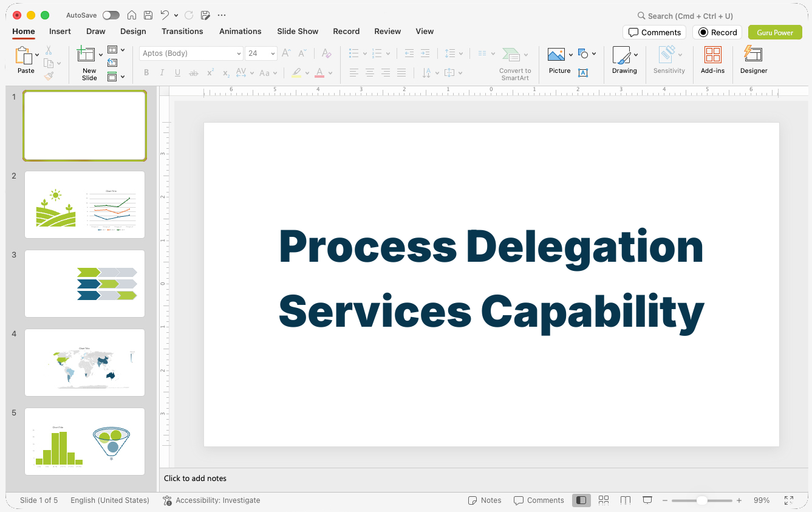Open the Drawing tool

coord(621,55)
